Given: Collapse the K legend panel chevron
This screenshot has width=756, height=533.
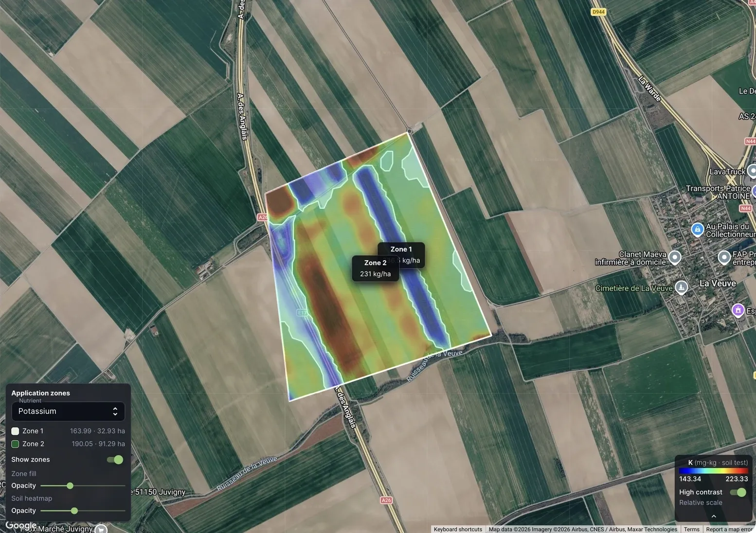Looking at the screenshot, I should coord(714,516).
